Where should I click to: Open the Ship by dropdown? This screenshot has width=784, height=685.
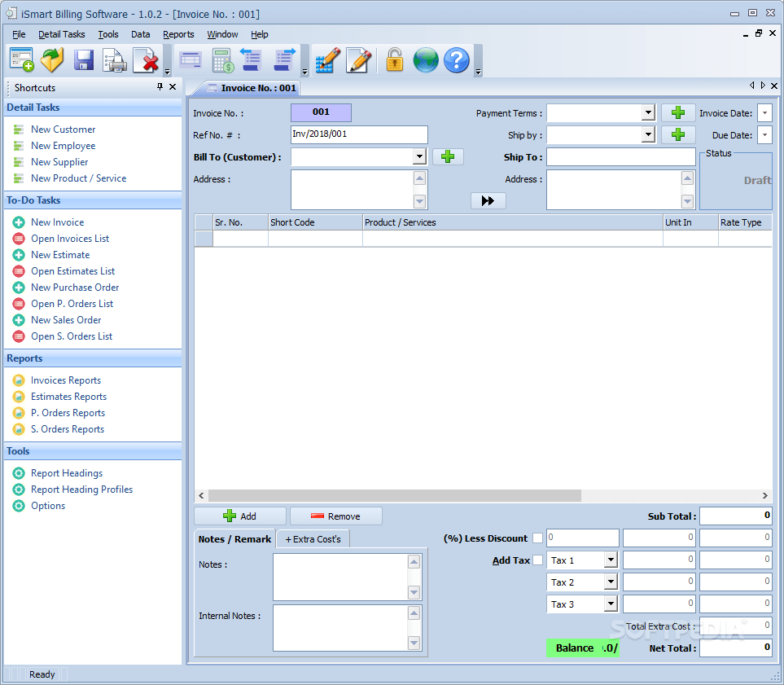tap(649, 134)
